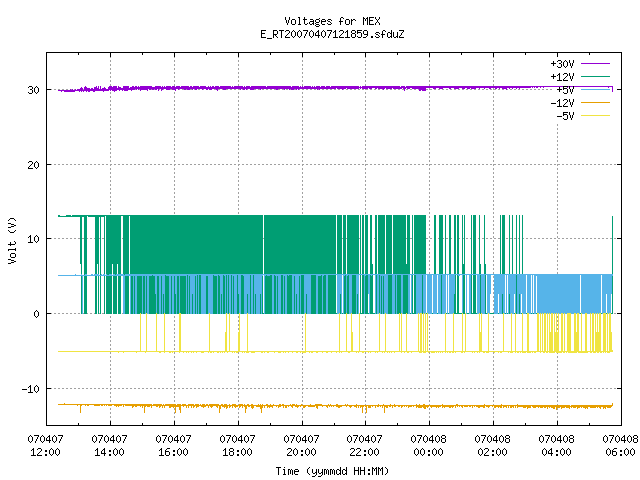640x480 pixels.
Task: Click the y-axis tick value 30
Action: point(33,90)
